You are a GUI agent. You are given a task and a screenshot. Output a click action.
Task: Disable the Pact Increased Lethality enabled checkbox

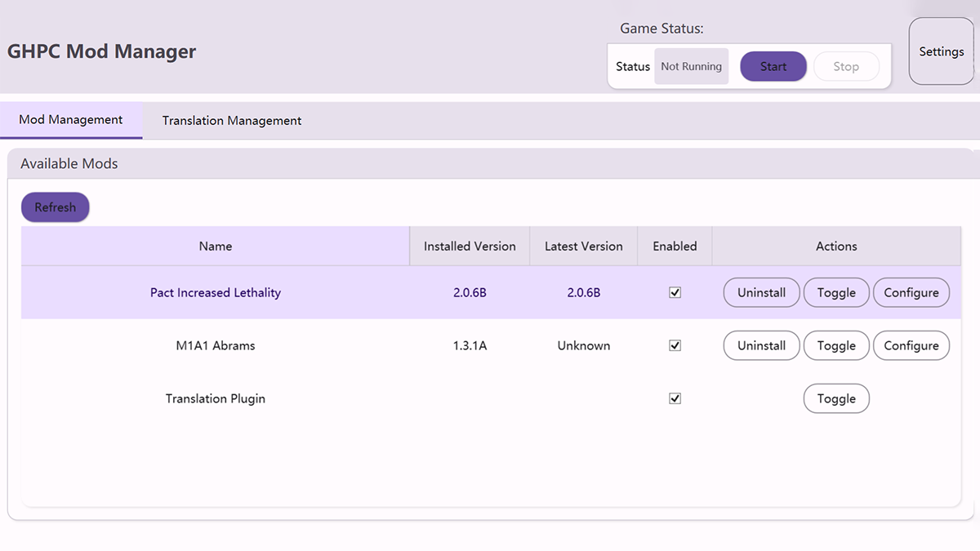point(675,292)
